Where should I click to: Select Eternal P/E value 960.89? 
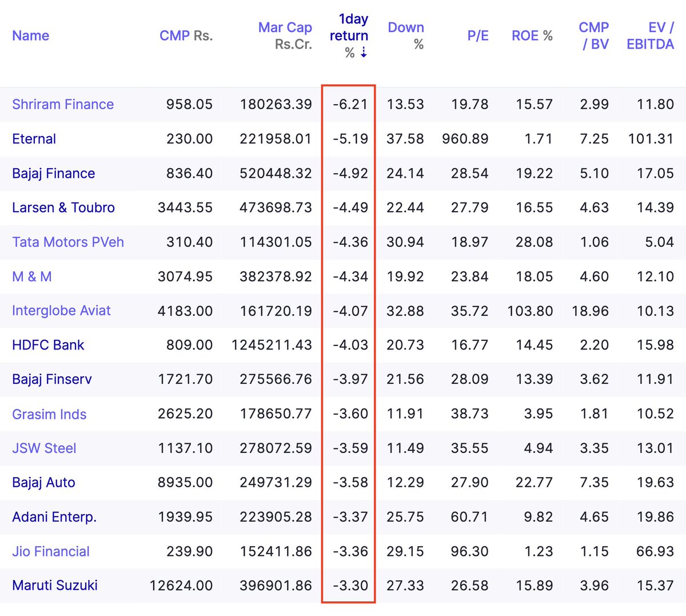[465, 138]
